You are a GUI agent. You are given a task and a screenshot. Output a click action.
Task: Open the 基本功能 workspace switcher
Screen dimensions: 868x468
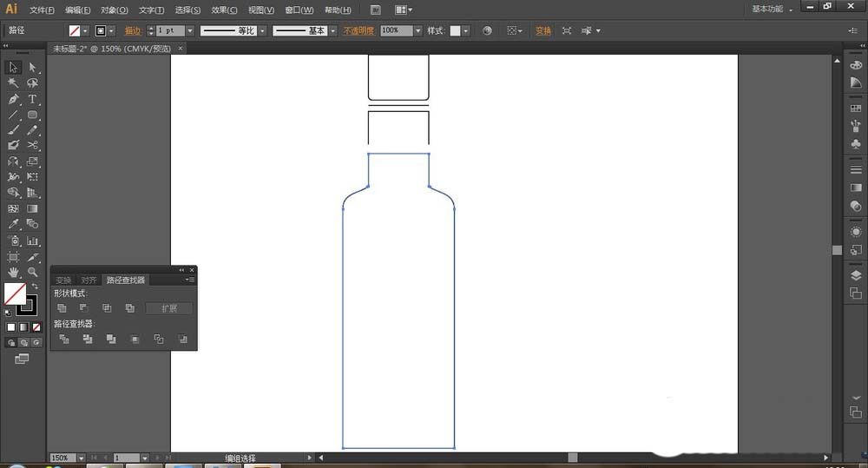pyautogui.click(x=771, y=9)
